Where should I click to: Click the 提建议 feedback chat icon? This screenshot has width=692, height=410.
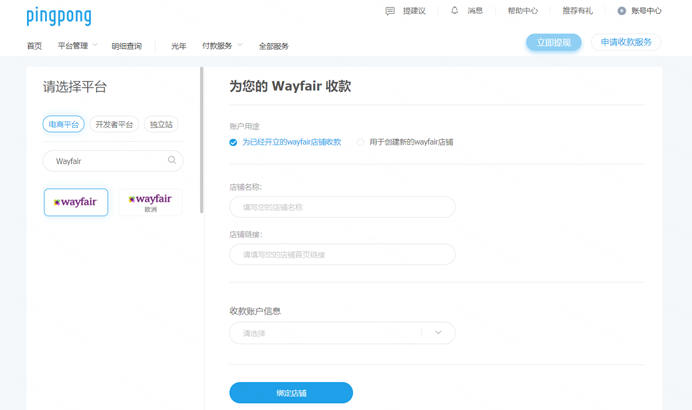pyautogui.click(x=390, y=11)
